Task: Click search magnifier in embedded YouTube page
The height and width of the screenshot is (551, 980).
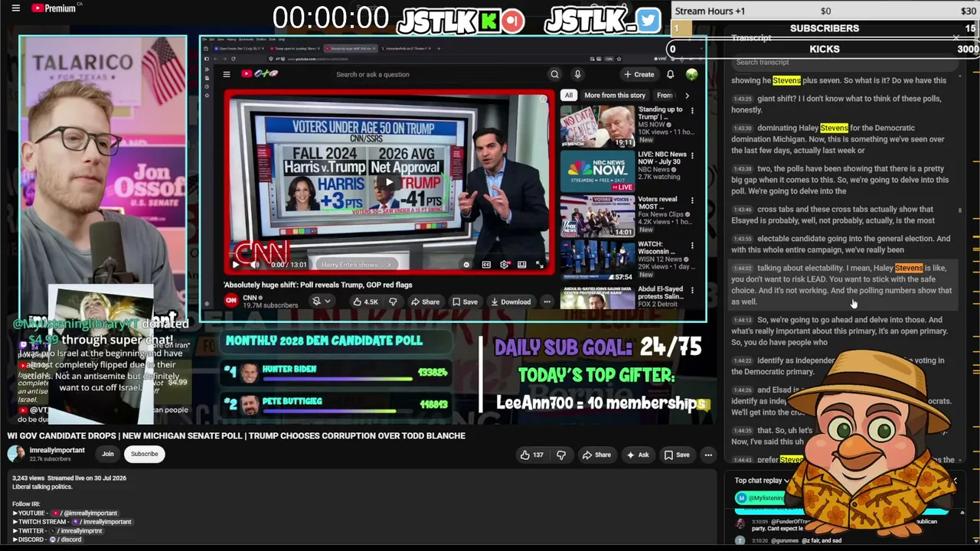Action: [x=554, y=74]
